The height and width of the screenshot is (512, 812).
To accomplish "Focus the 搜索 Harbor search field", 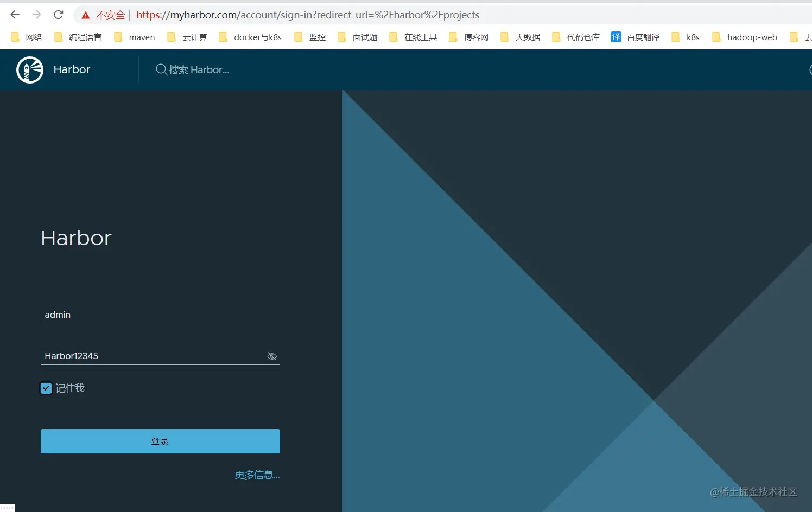I will tap(199, 69).
